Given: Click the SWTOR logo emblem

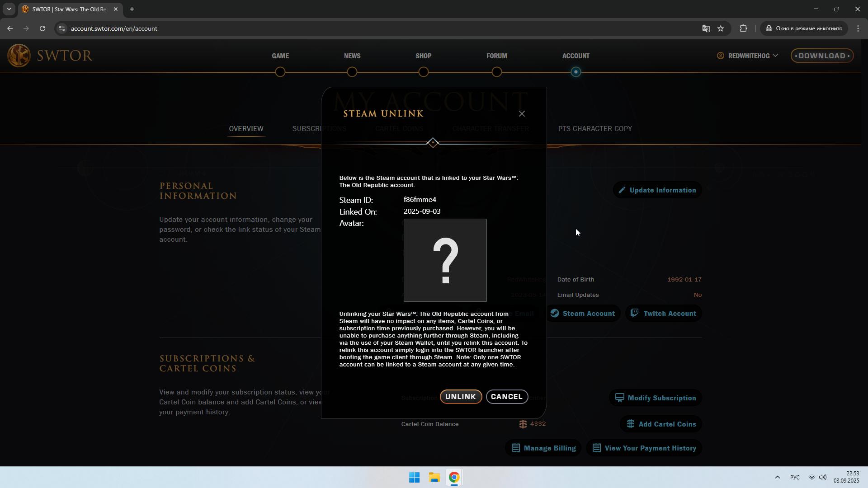Looking at the screenshot, I should (x=19, y=56).
